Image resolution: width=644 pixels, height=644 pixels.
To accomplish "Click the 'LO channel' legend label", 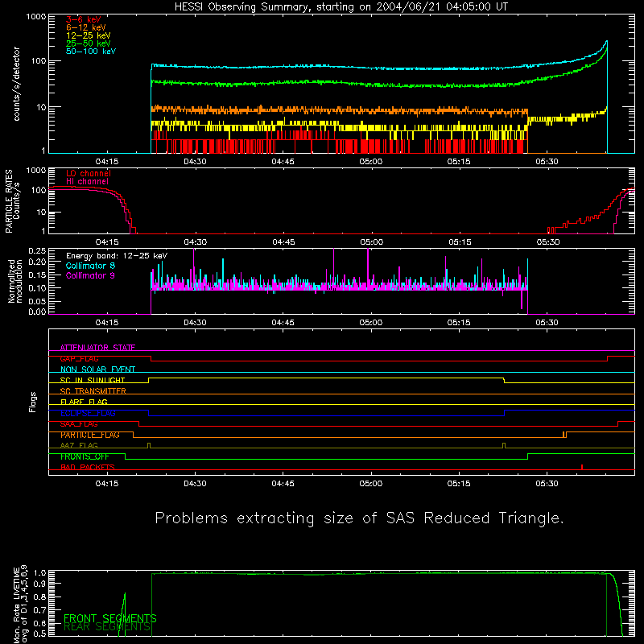I will click(89, 173).
